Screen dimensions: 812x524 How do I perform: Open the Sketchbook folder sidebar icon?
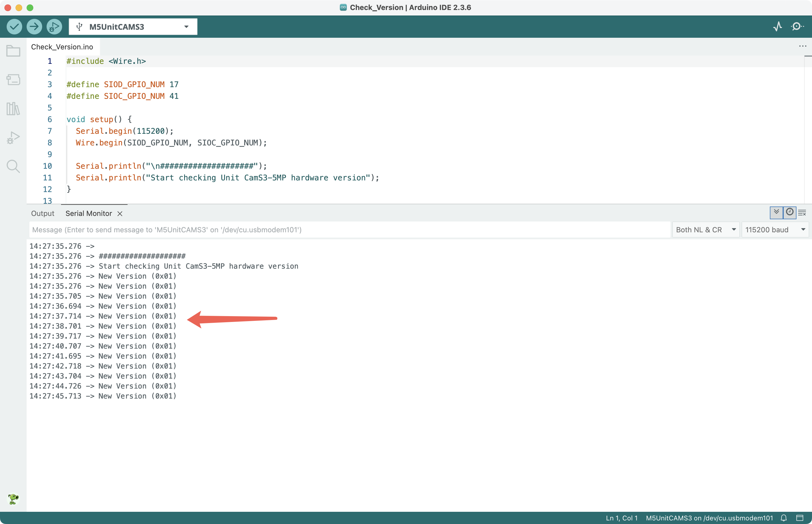(13, 51)
